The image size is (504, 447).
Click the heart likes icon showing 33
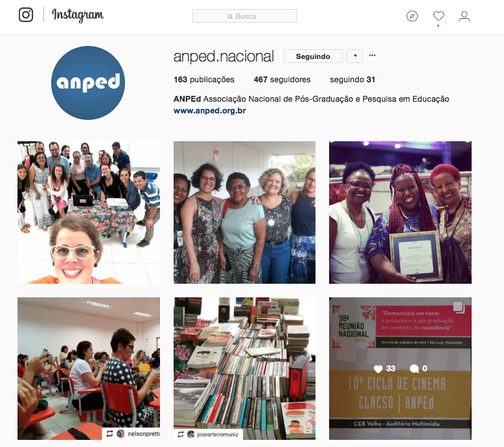point(378,369)
